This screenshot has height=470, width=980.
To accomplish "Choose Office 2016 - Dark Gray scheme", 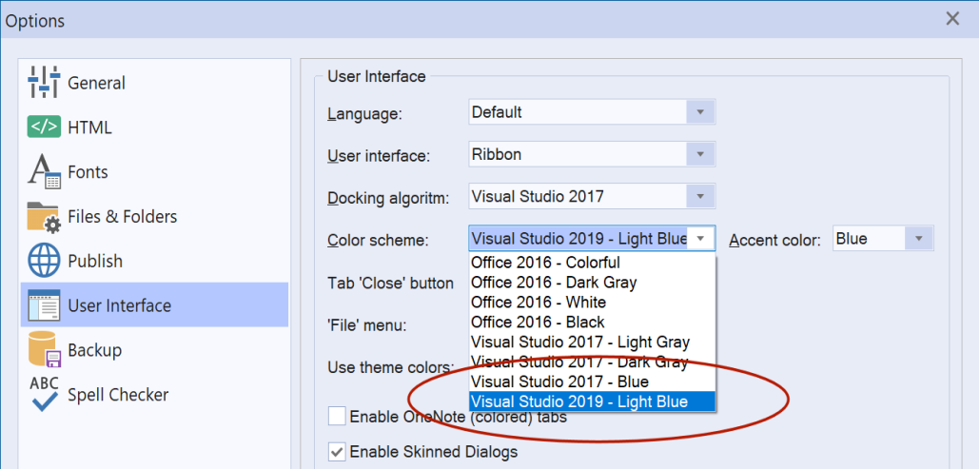I will click(x=592, y=282).
